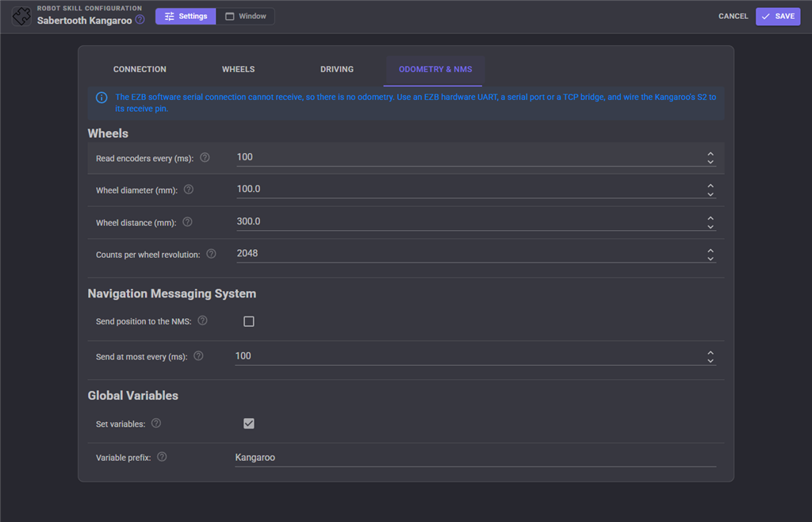Increase Read encoders every value
Screen dimensions: 812x522
(710, 154)
